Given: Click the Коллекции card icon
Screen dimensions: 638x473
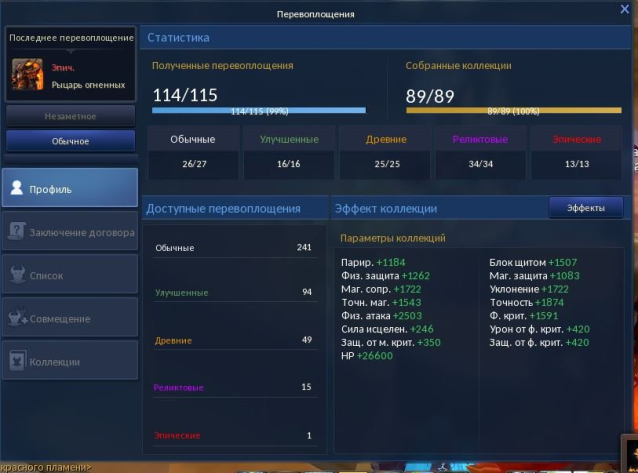Looking at the screenshot, I should click(x=17, y=361).
